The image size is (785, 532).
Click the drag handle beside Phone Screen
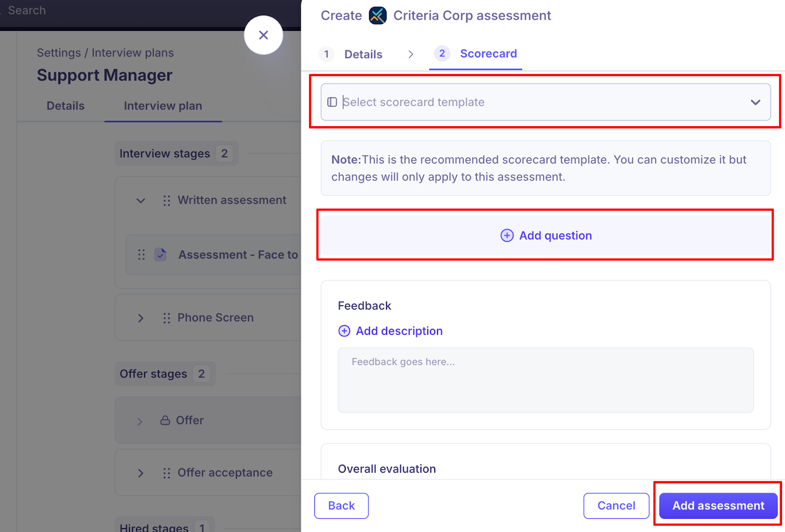coord(167,318)
